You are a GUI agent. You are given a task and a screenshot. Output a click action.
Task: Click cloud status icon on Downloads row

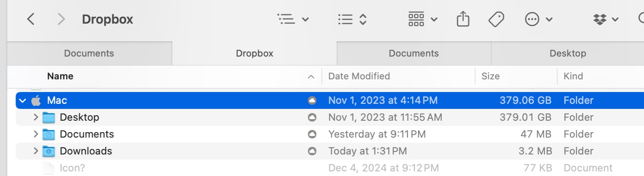coord(312,151)
